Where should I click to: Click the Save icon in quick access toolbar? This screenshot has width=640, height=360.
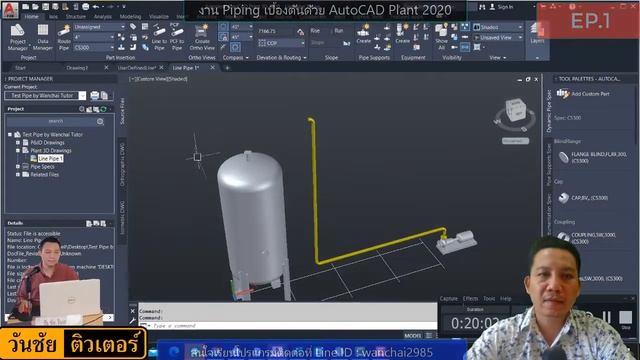point(45,7)
